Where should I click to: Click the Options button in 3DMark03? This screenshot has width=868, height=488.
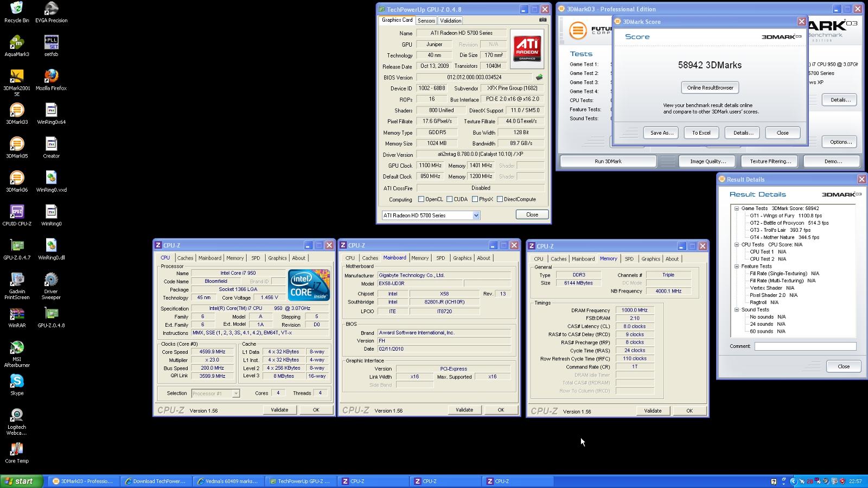pyautogui.click(x=840, y=142)
